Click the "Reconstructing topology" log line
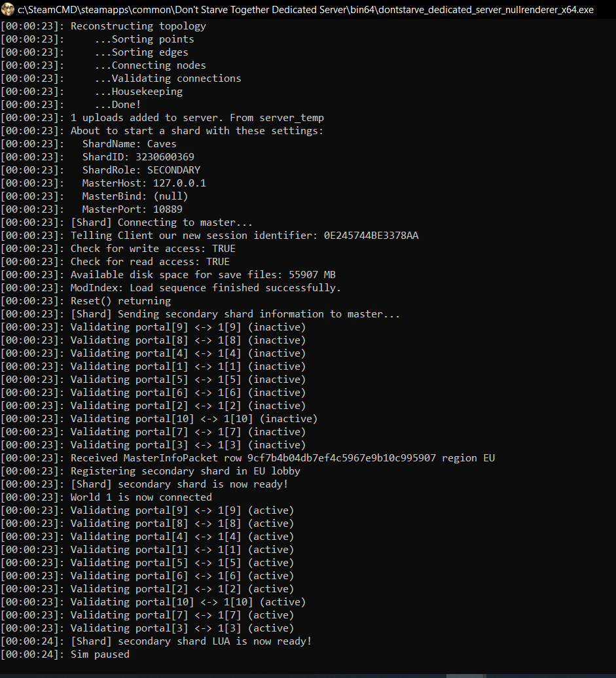The image size is (616, 678). (138, 26)
